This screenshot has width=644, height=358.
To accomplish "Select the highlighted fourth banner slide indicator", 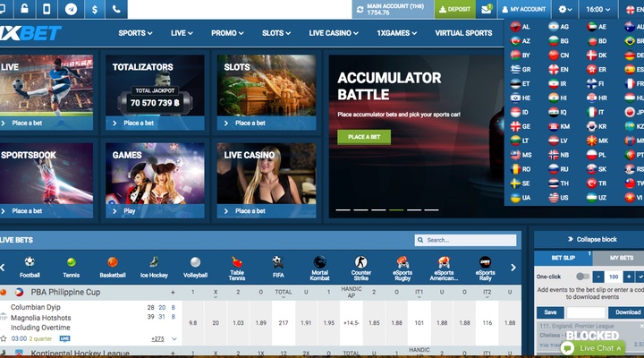I will tap(396, 210).
